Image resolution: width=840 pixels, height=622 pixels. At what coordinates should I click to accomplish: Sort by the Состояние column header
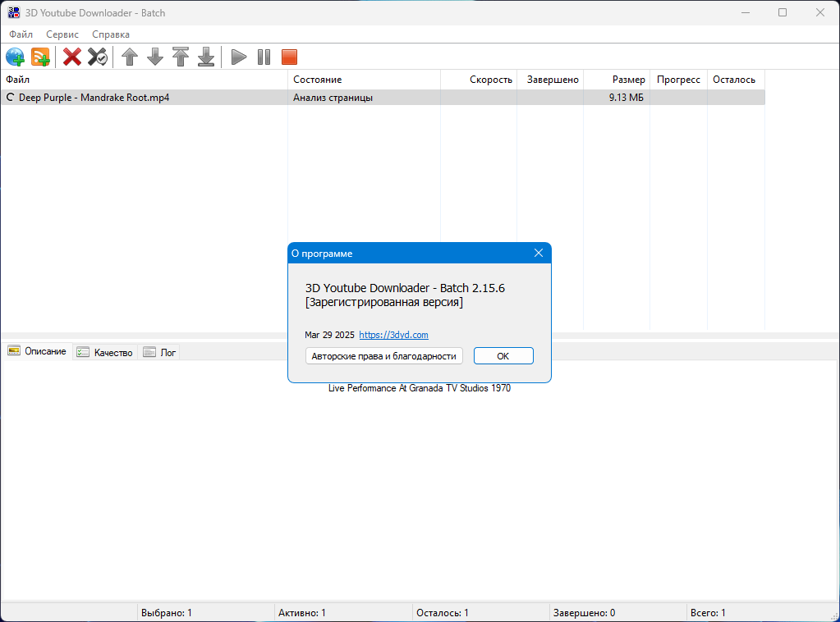tap(365, 80)
